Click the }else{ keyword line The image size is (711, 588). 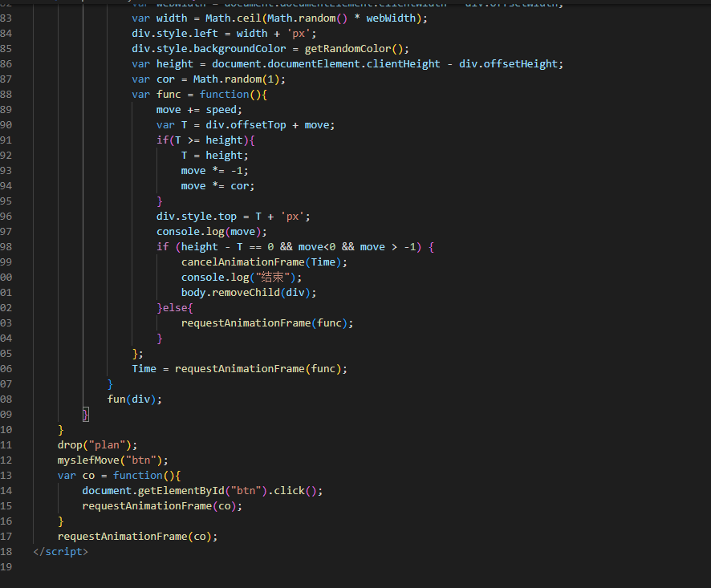(175, 308)
